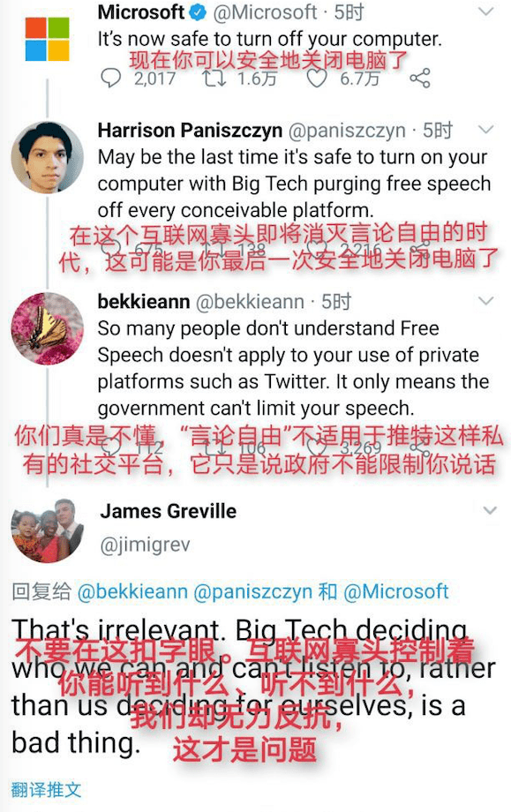This screenshot has height=812, width=511.
Task: Like the Microsoft tweet with heart icon
Action: pos(316,79)
